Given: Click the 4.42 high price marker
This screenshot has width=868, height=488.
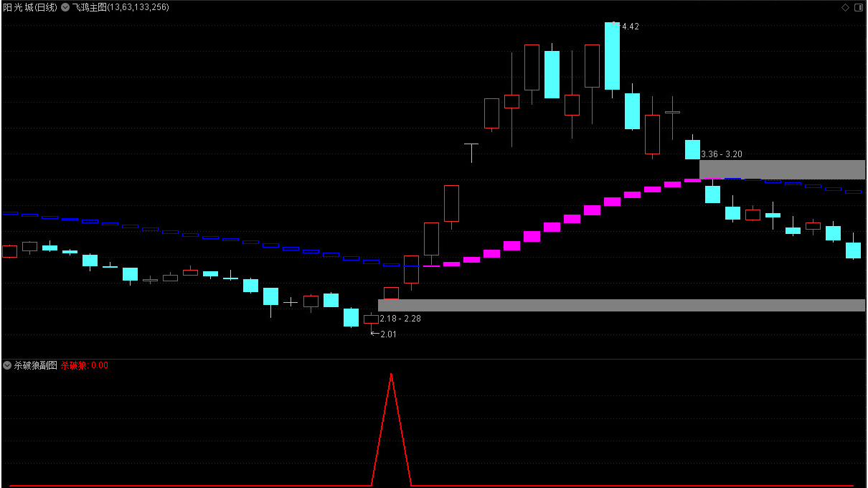Looking at the screenshot, I should pyautogui.click(x=630, y=27).
